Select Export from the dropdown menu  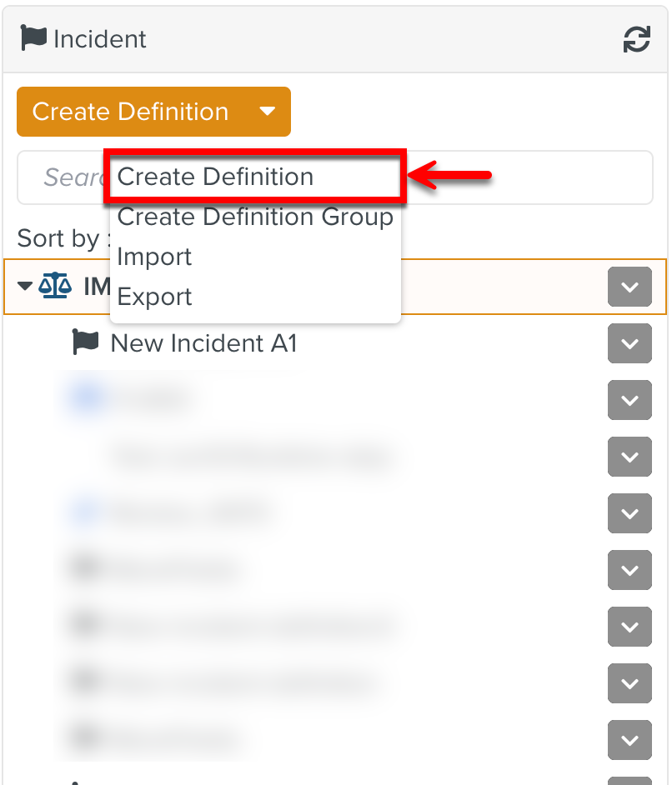(x=154, y=296)
